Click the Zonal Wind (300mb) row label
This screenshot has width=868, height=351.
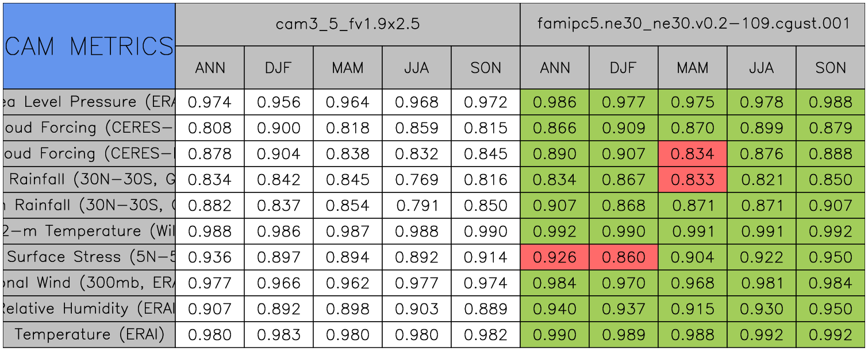click(x=89, y=283)
